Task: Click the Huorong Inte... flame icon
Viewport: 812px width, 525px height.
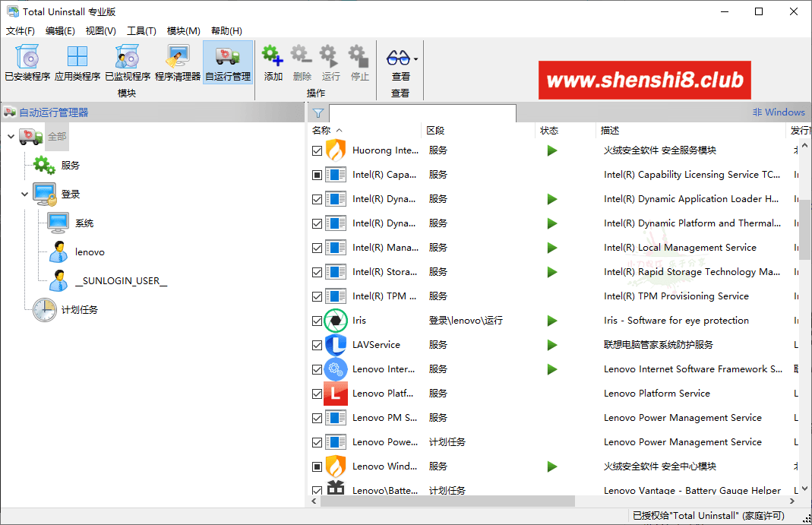Action: coord(336,150)
